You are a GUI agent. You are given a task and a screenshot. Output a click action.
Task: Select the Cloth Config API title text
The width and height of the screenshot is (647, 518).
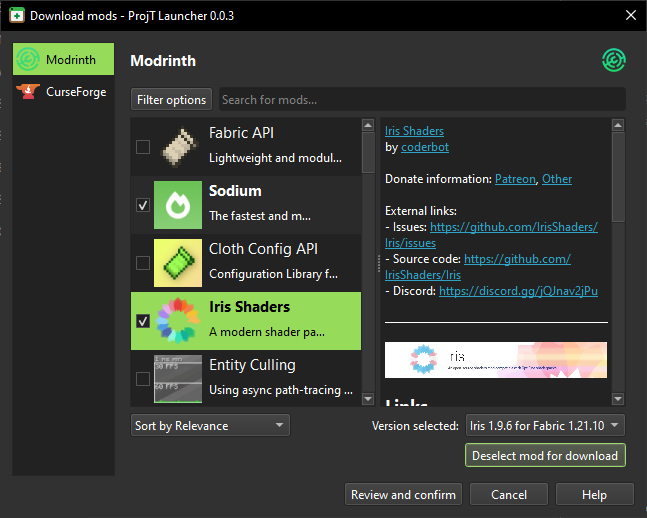pos(263,249)
